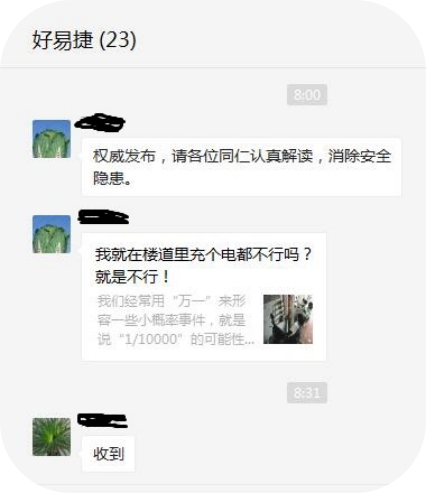427x494 pixels.
Task: Open the article thumbnail showing a hallway scooter
Action: pyautogui.click(x=288, y=319)
